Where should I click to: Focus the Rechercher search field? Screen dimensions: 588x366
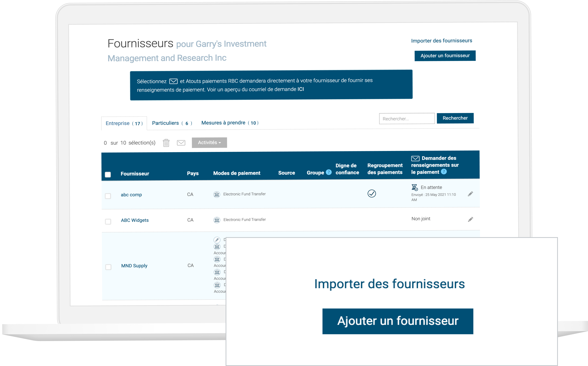pos(407,119)
